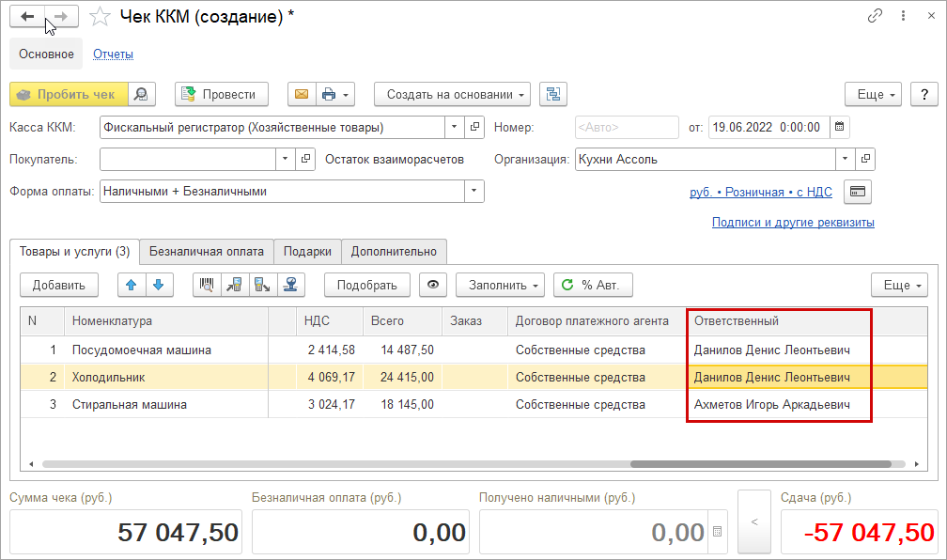The width and height of the screenshot is (947, 560).
Task: Click the Сумма чека amount 57 047,50
Action: 126,532
